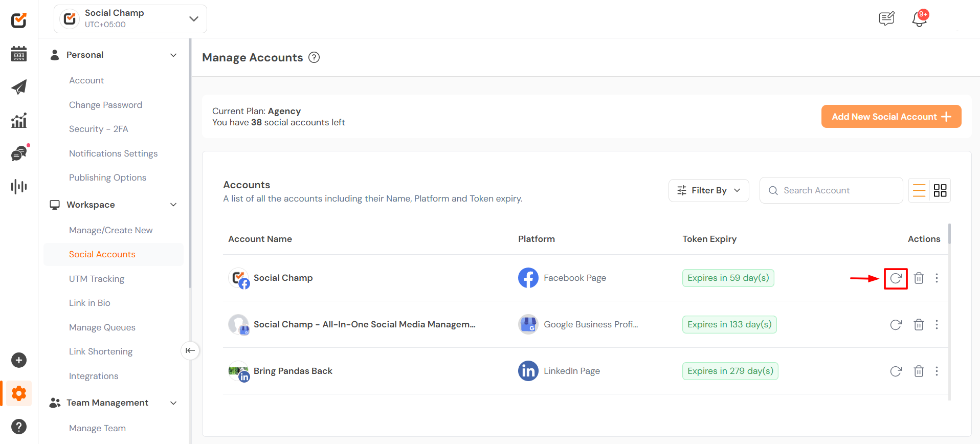Click 'Expires in 59 day(s)' badge
This screenshot has height=444, width=980.
728,278
